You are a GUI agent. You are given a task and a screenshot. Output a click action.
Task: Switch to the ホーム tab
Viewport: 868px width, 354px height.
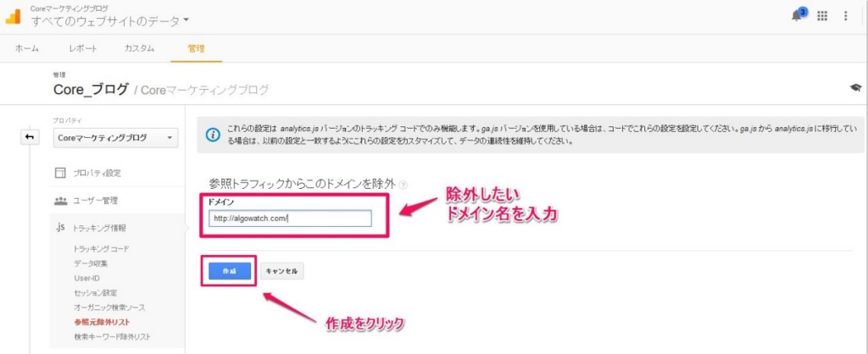coord(26,48)
